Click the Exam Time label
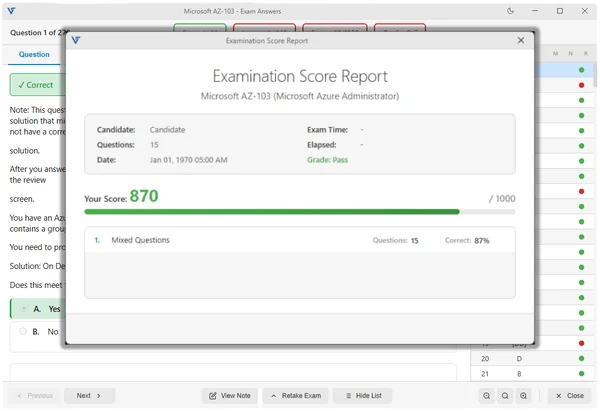 [x=327, y=130]
